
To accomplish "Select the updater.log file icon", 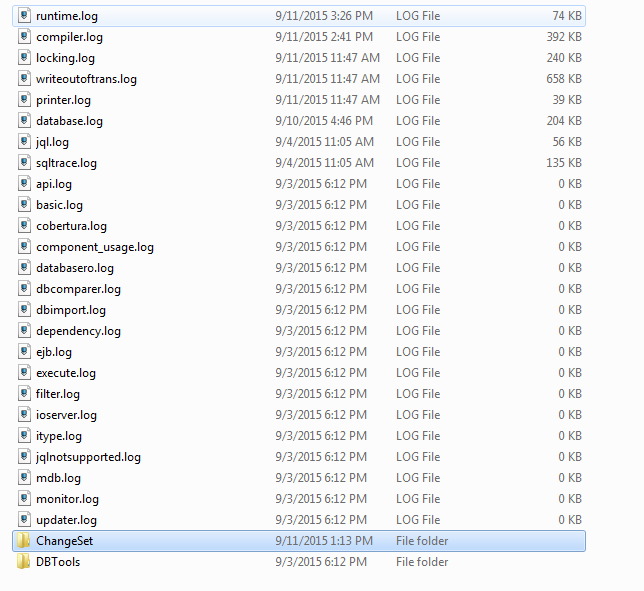I will (24, 520).
